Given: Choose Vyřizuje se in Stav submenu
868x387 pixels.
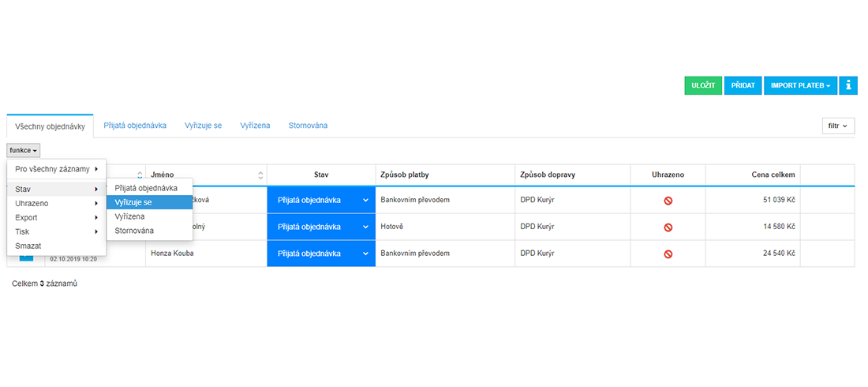Looking at the screenshot, I should [x=149, y=202].
